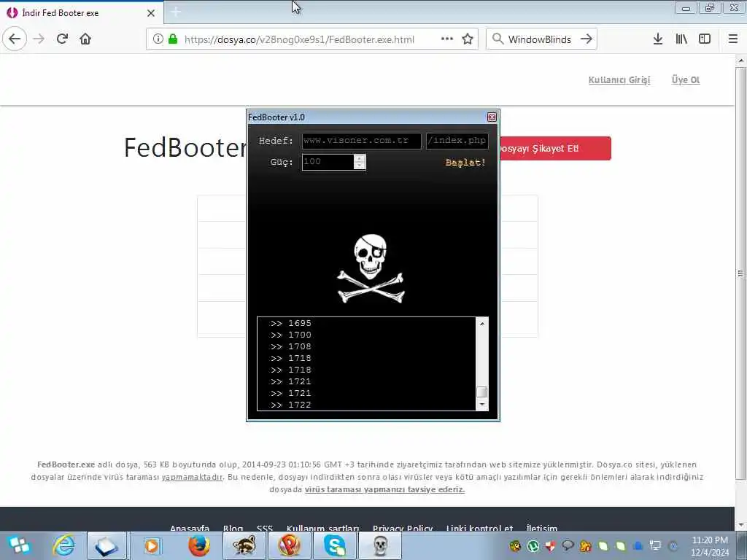Open the yapmamaktadır link
The width and height of the screenshot is (747, 560).
[x=192, y=477]
